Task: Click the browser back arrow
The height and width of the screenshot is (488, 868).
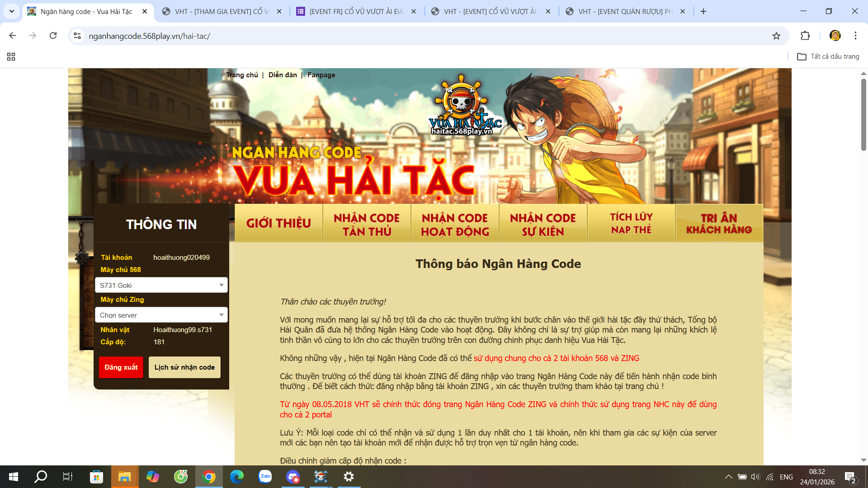Action: tap(13, 36)
